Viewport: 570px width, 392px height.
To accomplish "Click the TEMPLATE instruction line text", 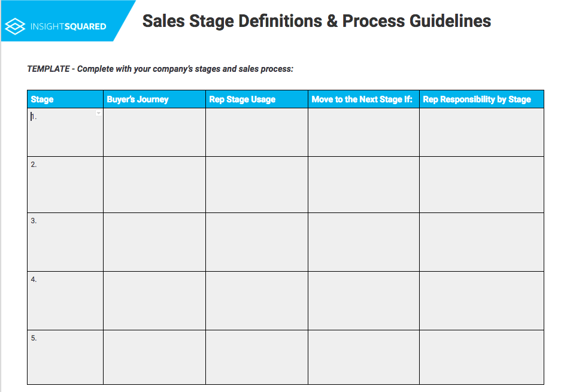I will click(160, 69).
